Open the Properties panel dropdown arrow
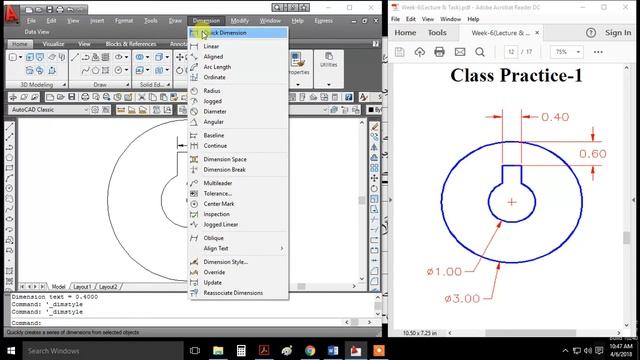640x360 pixels. (298, 84)
